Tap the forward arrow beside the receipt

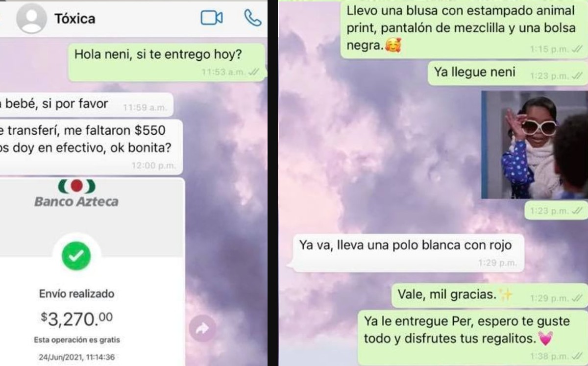(202, 329)
